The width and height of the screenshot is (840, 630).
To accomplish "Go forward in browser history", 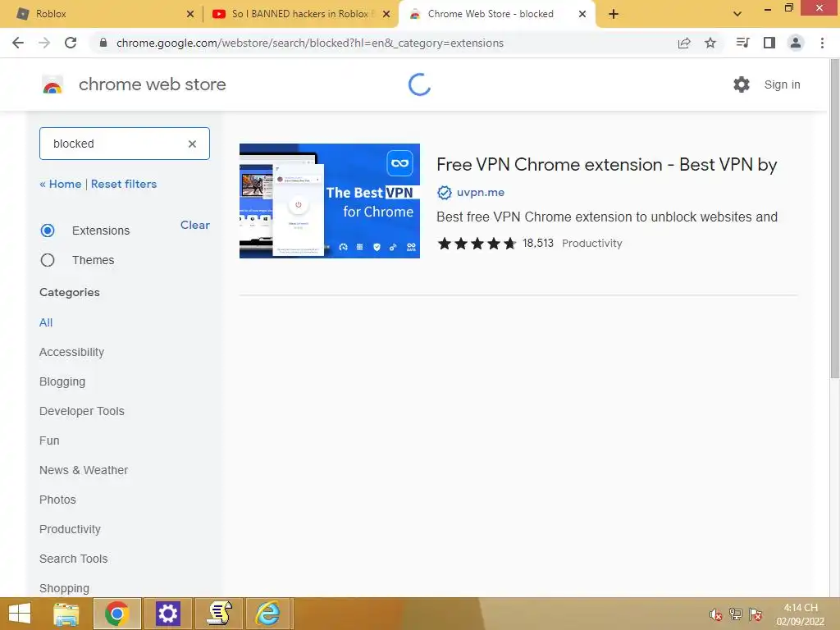I will click(x=44, y=43).
